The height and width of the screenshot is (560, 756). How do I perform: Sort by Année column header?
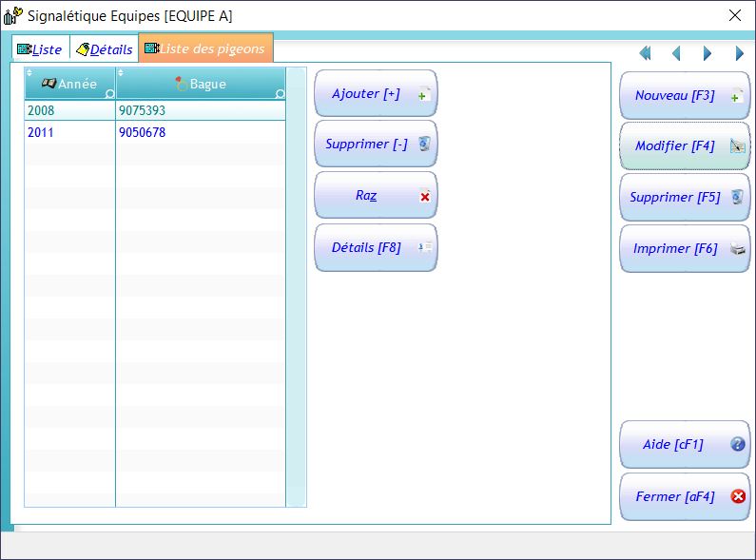tap(70, 84)
